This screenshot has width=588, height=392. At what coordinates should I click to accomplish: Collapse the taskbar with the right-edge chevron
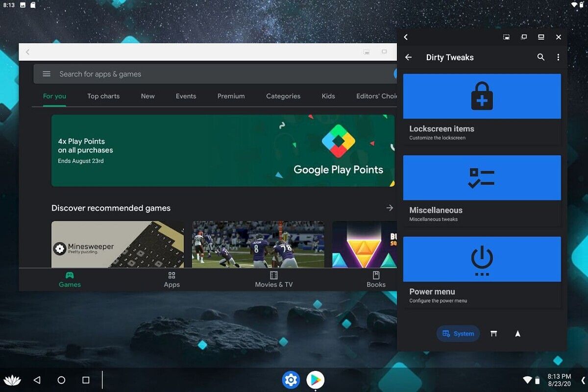(583, 380)
